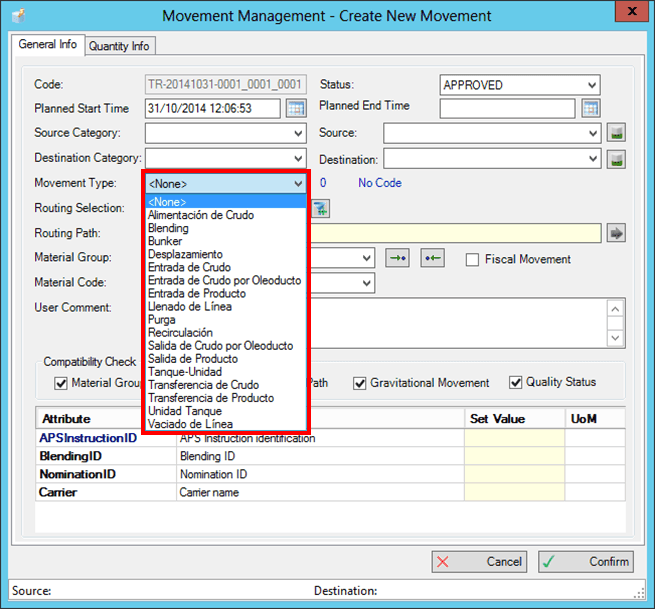
Task: Toggle the Quality Status checkbox
Action: point(516,383)
